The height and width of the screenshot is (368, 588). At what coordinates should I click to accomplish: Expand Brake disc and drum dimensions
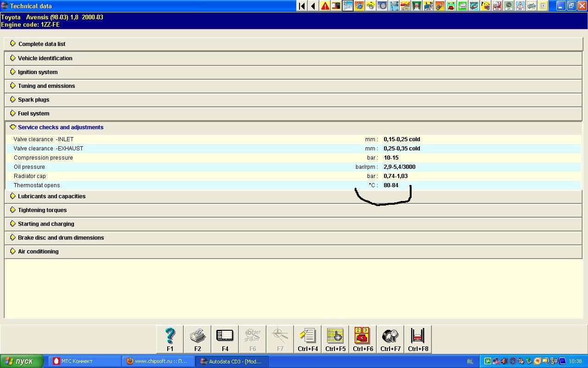point(293,237)
